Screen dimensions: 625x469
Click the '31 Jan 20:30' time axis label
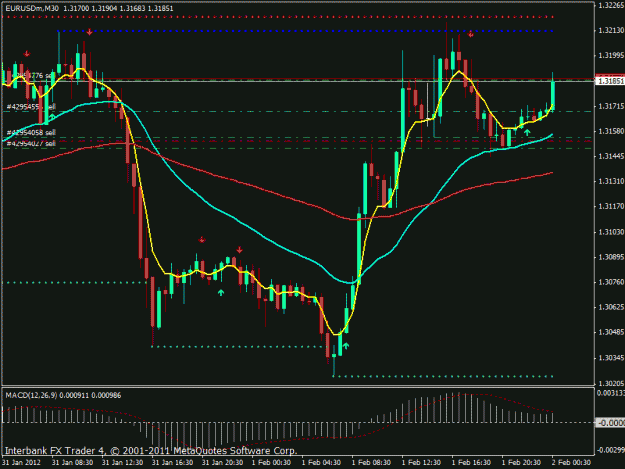(x=222, y=463)
